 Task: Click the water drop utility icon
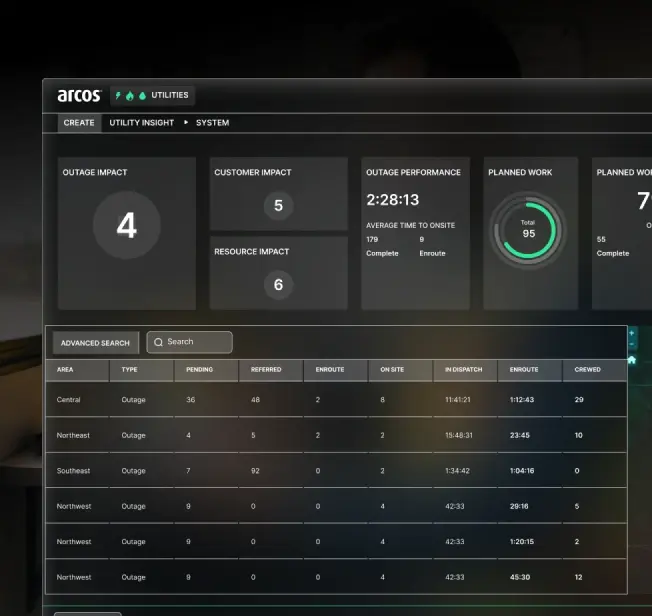(143, 96)
